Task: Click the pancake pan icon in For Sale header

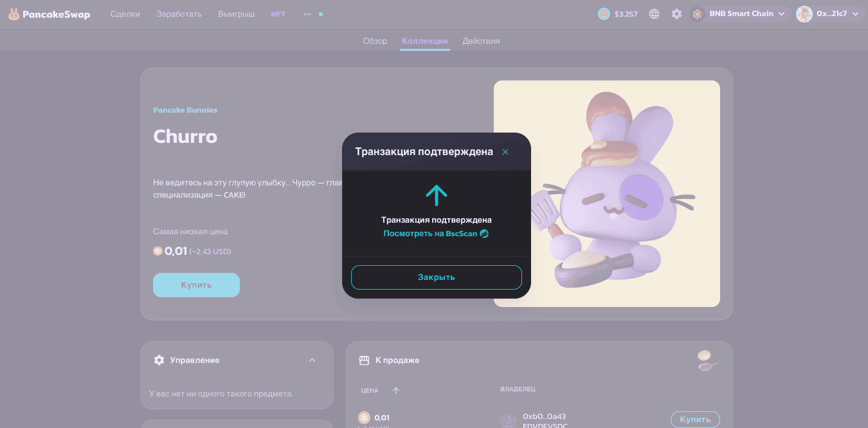Action: click(x=707, y=360)
